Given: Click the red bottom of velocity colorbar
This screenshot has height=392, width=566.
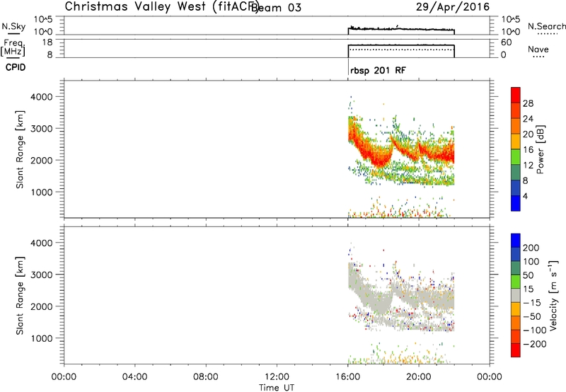Looking at the screenshot, I should click(516, 350).
